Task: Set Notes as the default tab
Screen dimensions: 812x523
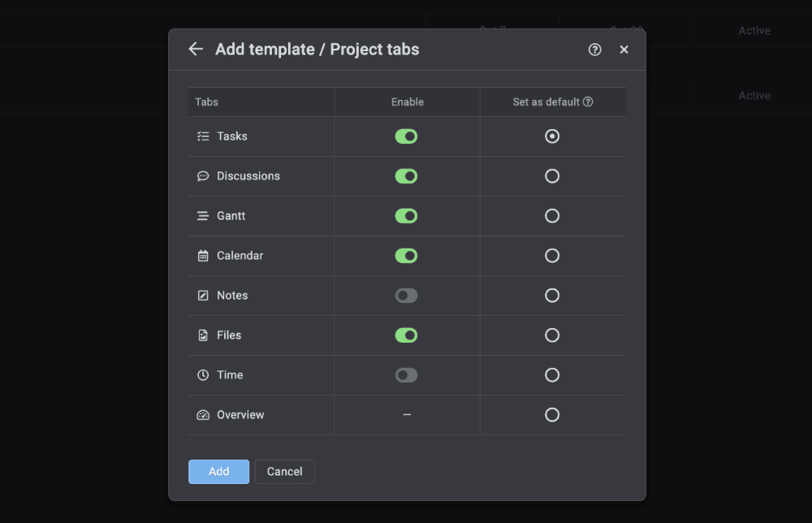Action: pos(552,296)
